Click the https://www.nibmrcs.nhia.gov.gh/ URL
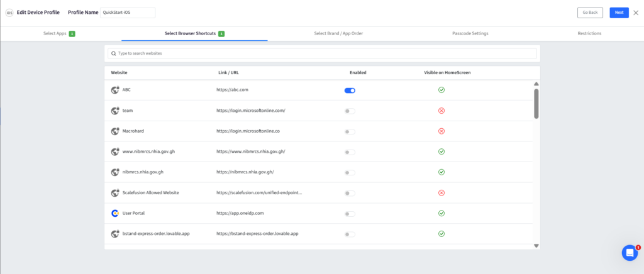Image resolution: width=644 pixels, height=274 pixels. coord(250,151)
